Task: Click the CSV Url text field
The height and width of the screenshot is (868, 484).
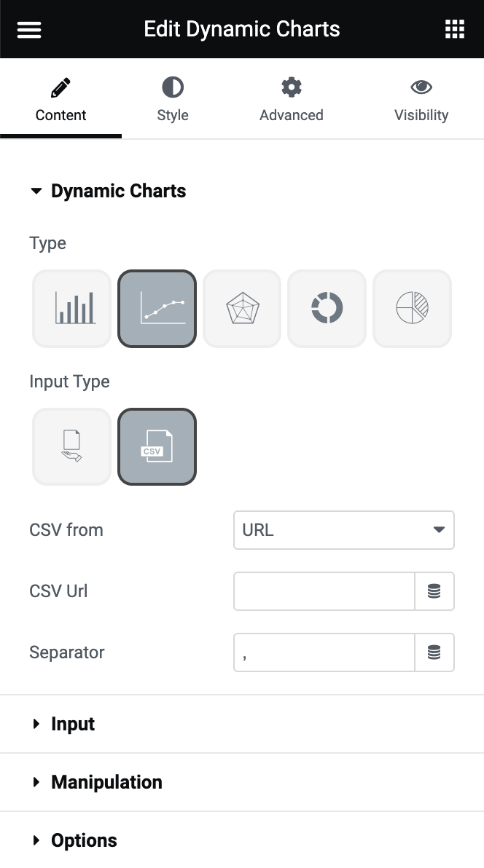Action: [x=324, y=591]
